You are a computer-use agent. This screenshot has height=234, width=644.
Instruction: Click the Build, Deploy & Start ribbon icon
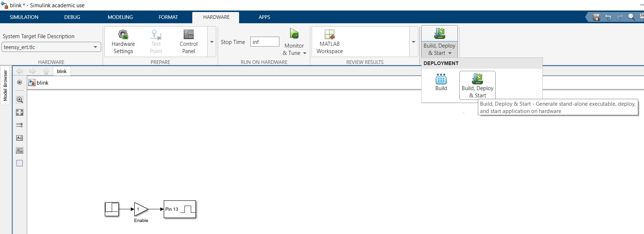(x=439, y=33)
